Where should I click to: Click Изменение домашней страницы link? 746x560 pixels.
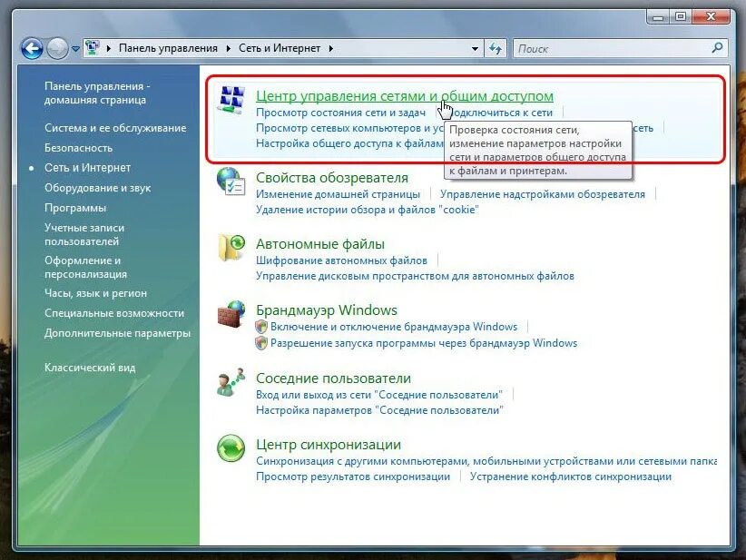338,194
